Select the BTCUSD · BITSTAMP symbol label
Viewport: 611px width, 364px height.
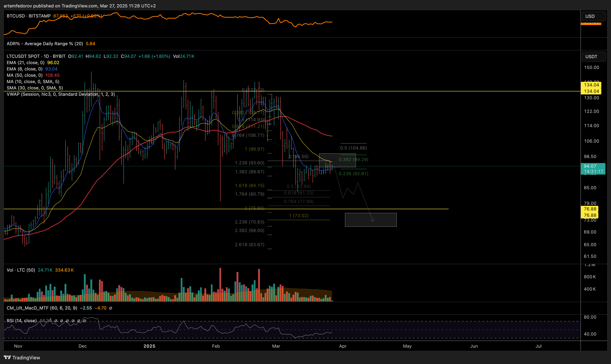28,16
